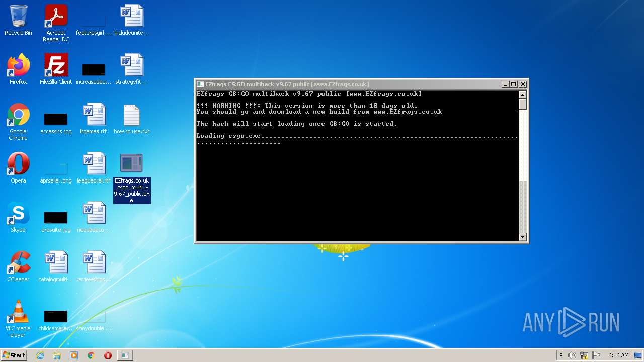
Task: Show hidden tray icons arrow
Action: (561, 355)
